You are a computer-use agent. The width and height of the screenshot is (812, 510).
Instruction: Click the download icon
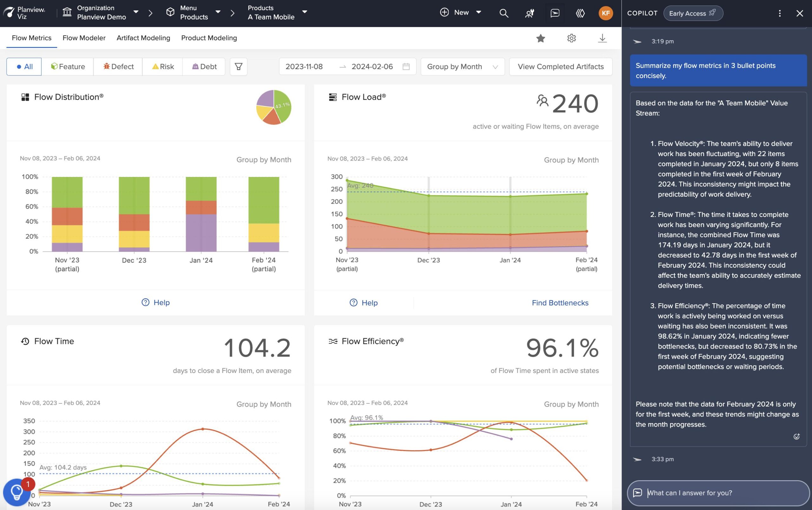coord(602,38)
